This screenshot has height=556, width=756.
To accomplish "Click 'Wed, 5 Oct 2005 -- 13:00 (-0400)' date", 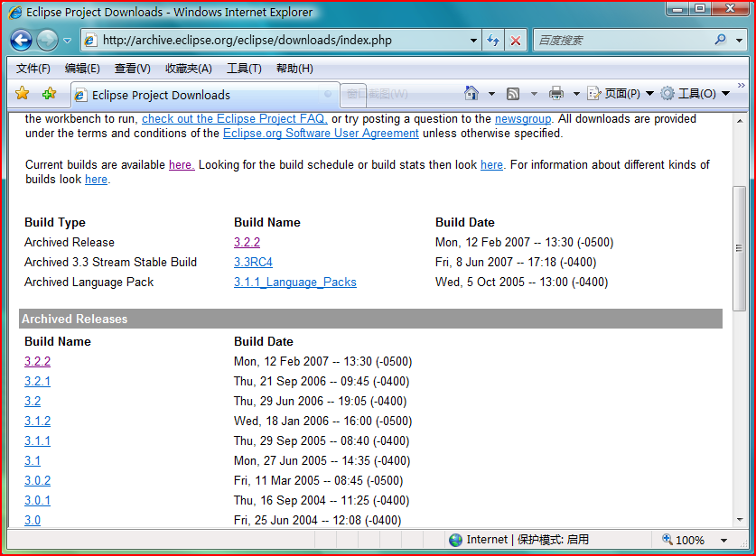I will [x=521, y=282].
